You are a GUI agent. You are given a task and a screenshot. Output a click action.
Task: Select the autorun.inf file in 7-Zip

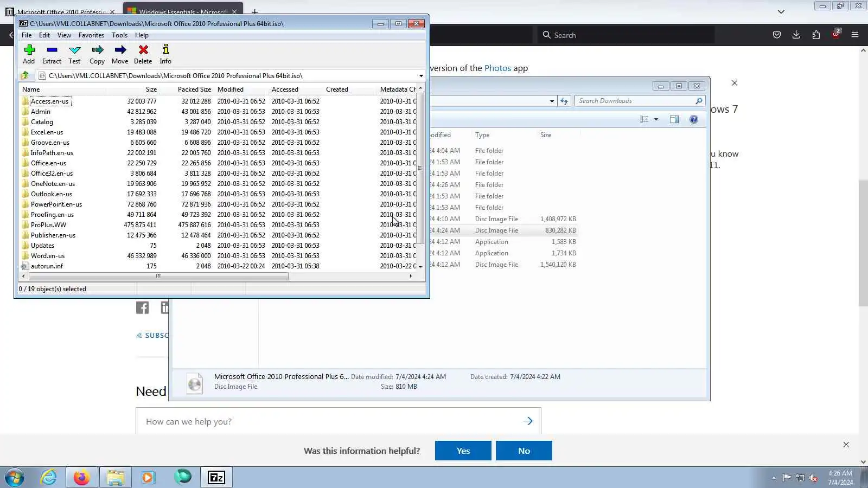point(47,266)
